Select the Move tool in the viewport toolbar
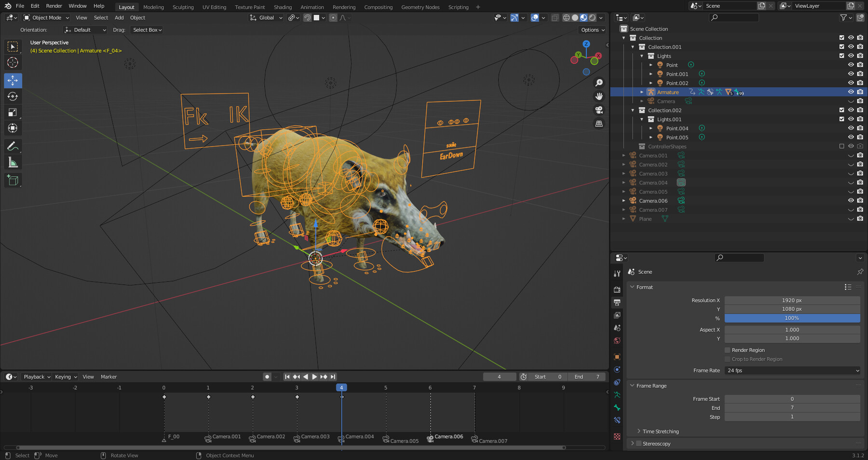The image size is (868, 460). pos(13,81)
